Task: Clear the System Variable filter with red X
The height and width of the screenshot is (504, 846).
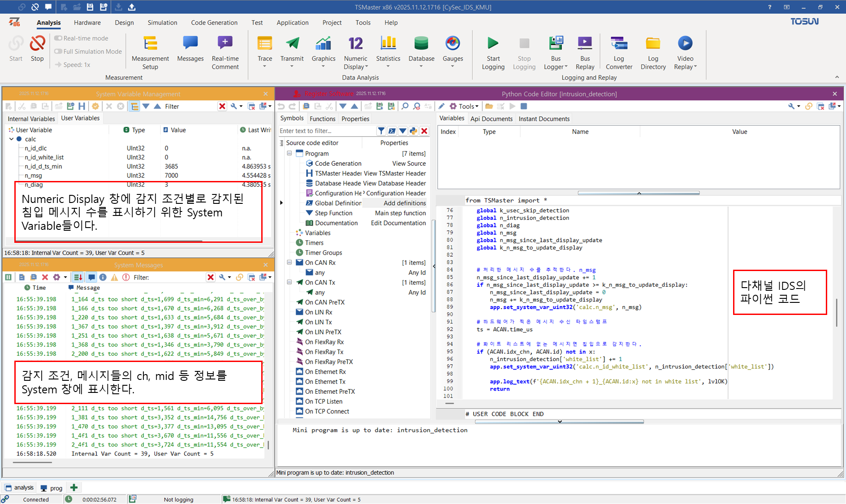Action: point(222,106)
